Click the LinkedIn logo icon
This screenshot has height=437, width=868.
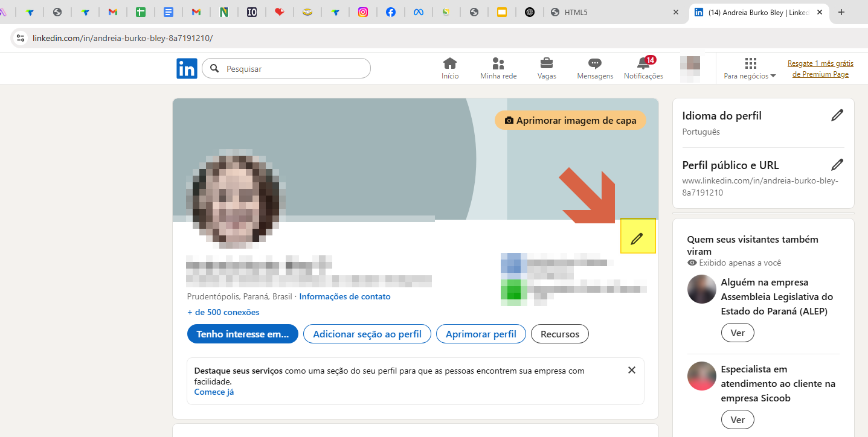[187, 68]
